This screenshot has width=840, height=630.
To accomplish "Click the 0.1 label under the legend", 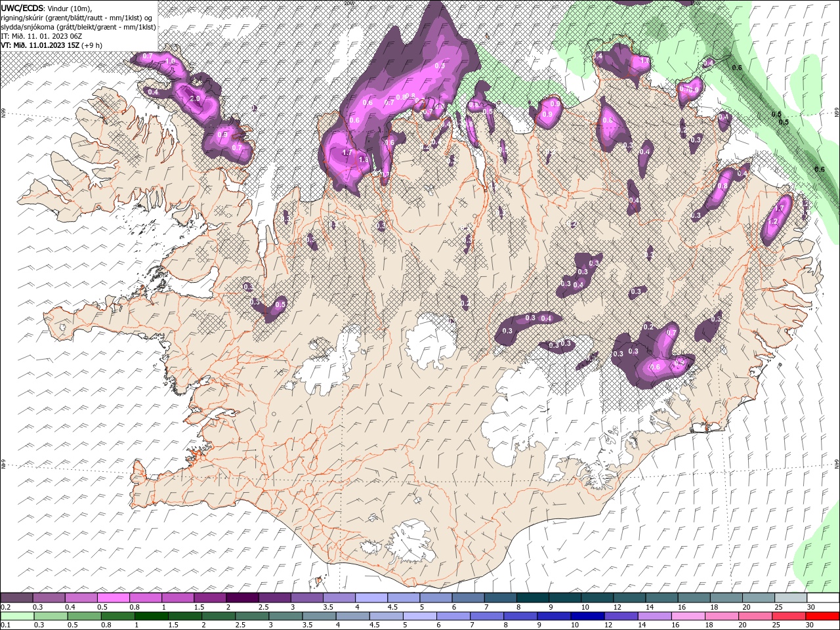I will click(x=5, y=625).
